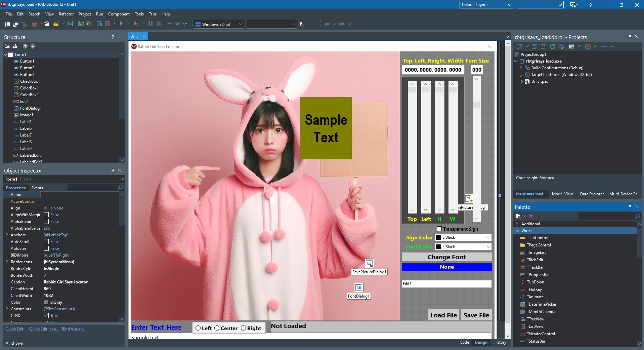Viewport: 644px width, 350px height.
Task: Click the Font Size vertical slider thumb
Action: pyautogui.click(x=476, y=105)
